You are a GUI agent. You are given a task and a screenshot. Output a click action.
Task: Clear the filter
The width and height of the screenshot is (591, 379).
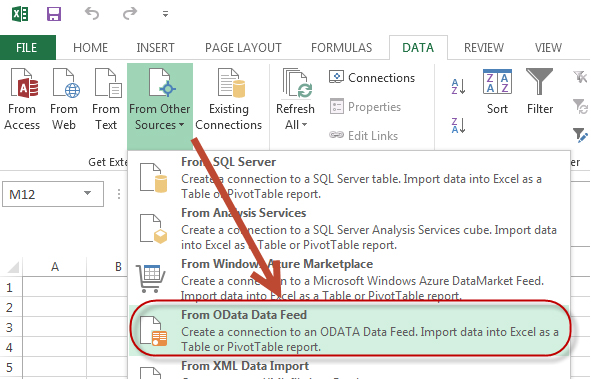580,76
